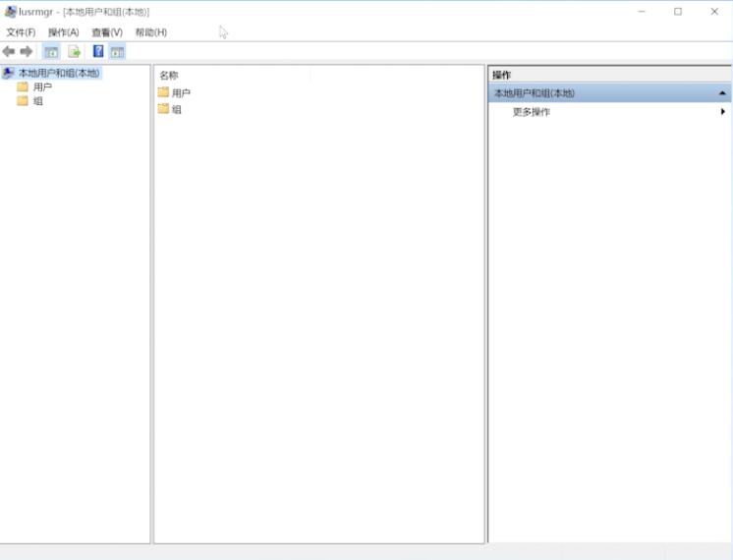Open the 帮助(H) menu
The width and height of the screenshot is (733, 560).
(151, 32)
